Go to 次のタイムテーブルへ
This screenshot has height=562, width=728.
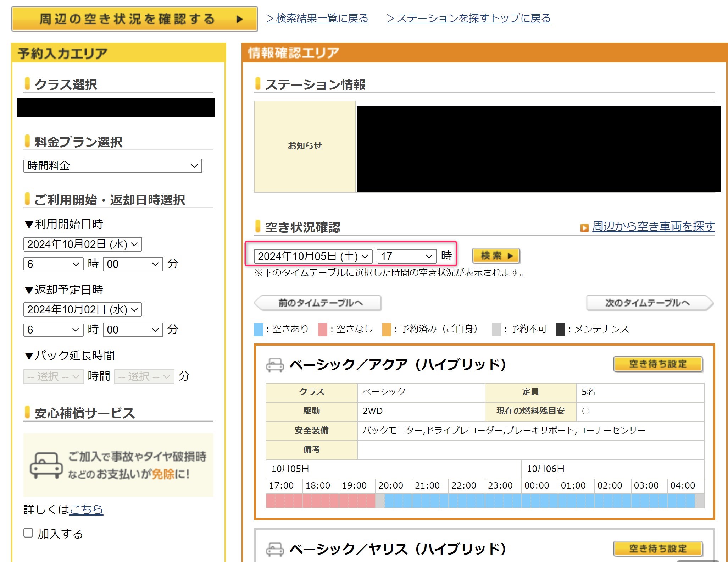click(650, 303)
